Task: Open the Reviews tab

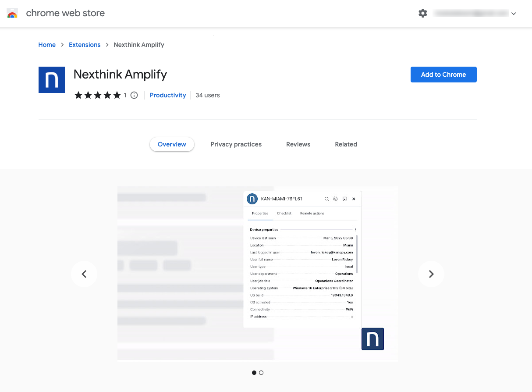Action: pyautogui.click(x=298, y=144)
